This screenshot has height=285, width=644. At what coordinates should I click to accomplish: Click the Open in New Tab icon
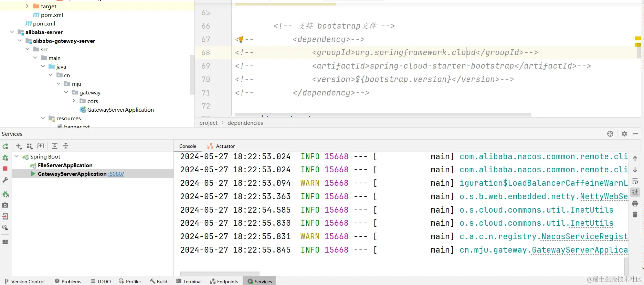(41, 146)
